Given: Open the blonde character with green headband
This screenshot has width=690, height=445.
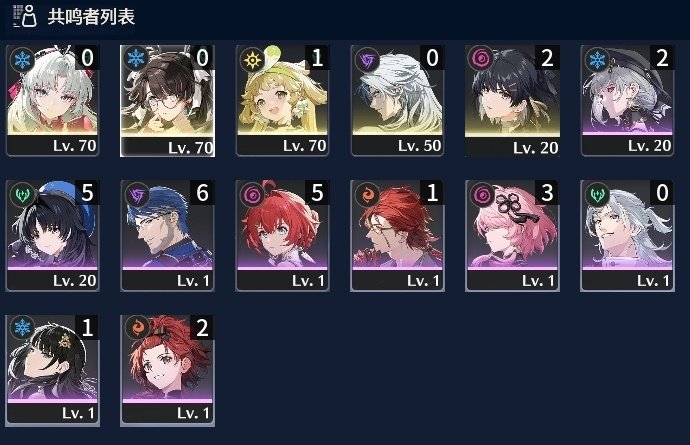Looking at the screenshot, I should (x=282, y=100).
